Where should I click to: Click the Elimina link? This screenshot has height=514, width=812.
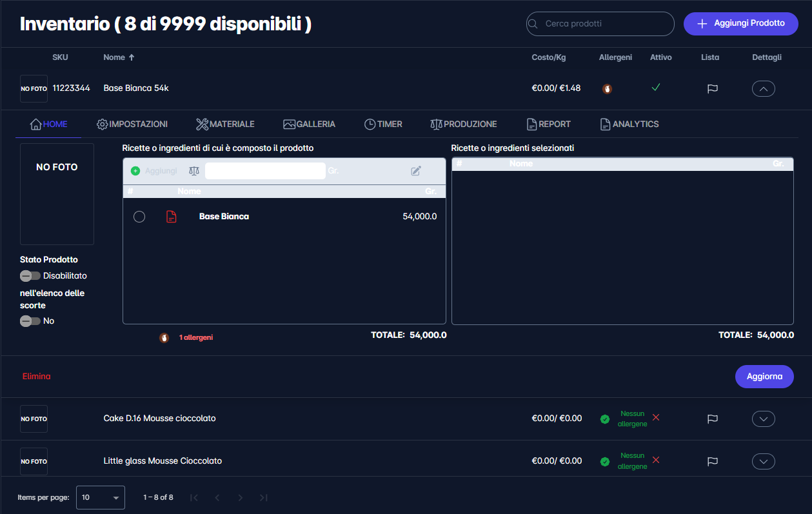36,376
